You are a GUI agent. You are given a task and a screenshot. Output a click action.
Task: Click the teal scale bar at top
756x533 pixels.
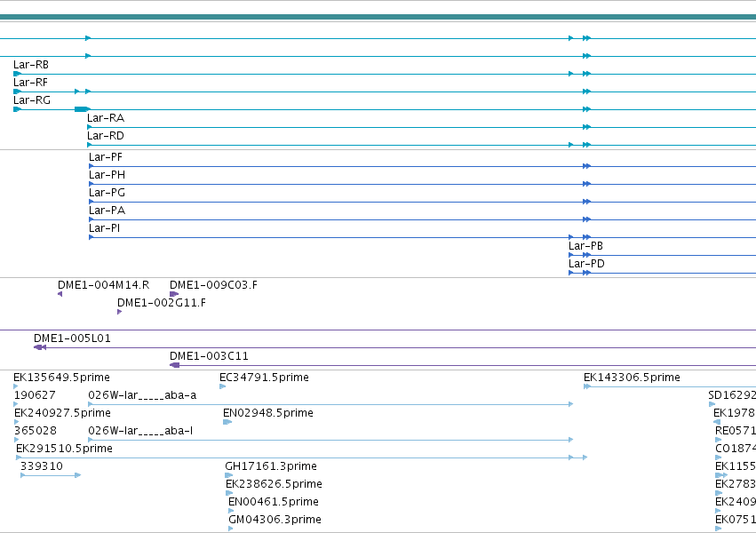378,18
